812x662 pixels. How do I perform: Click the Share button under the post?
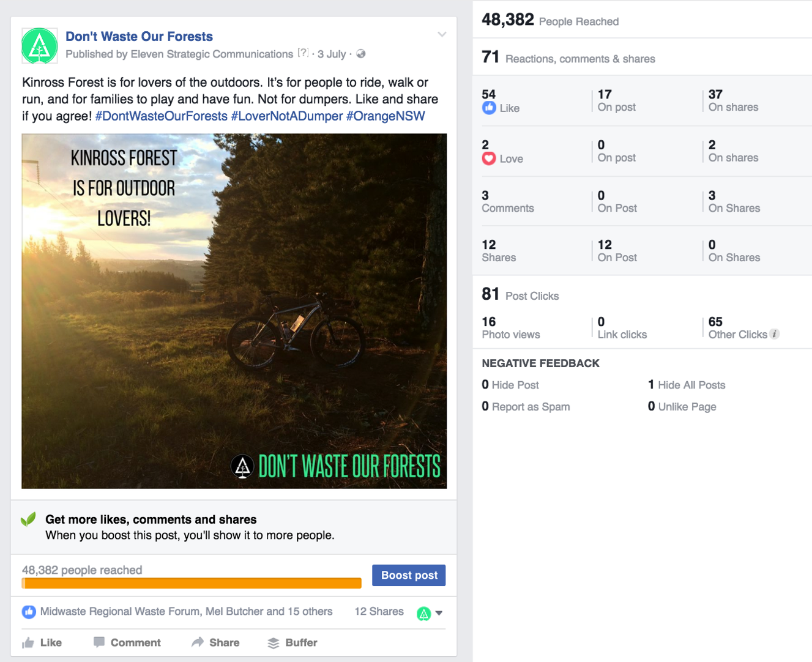(215, 642)
